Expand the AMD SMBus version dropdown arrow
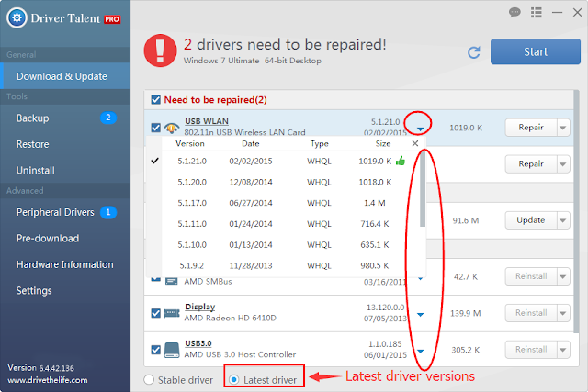The height and width of the screenshot is (392, 588). pyautogui.click(x=421, y=278)
